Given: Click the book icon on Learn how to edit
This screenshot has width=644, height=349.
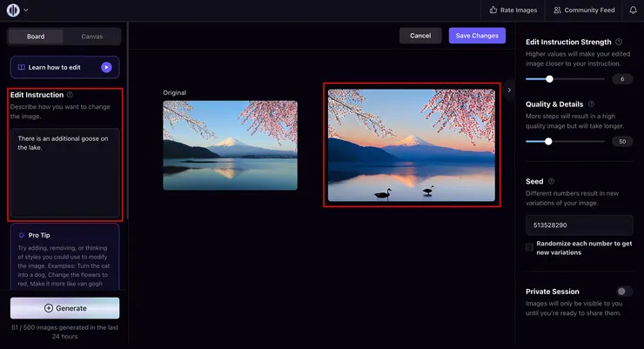Looking at the screenshot, I should click(22, 67).
